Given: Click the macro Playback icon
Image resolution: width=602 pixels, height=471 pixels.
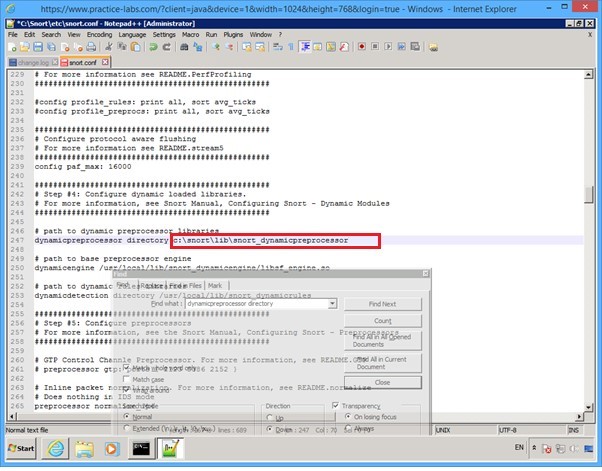Looking at the screenshot, I should pyautogui.click(x=388, y=46).
